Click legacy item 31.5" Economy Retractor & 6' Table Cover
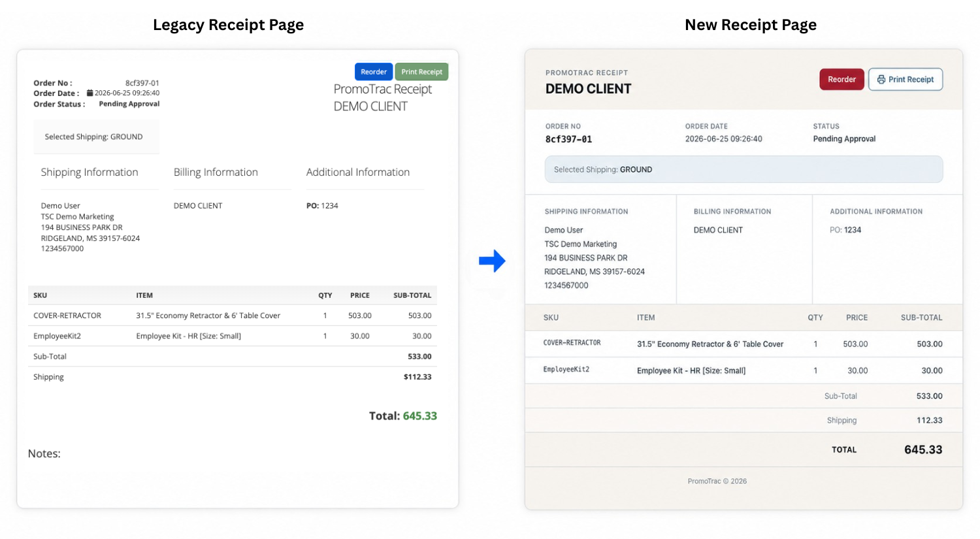980x539 pixels. pos(208,316)
